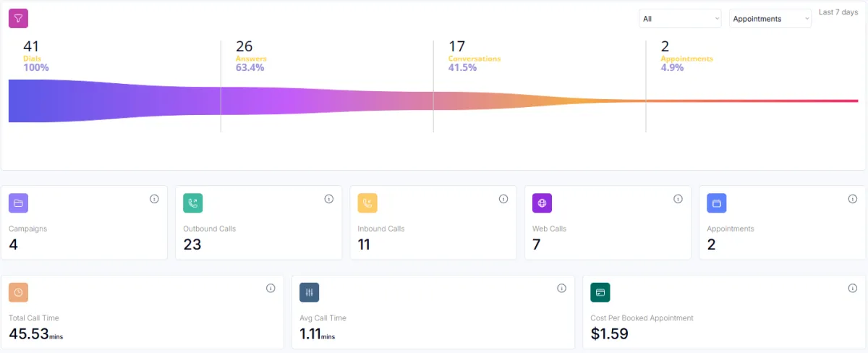The height and width of the screenshot is (353, 868).
Task: Show info for Outbound Calls card
Action: coord(328,199)
